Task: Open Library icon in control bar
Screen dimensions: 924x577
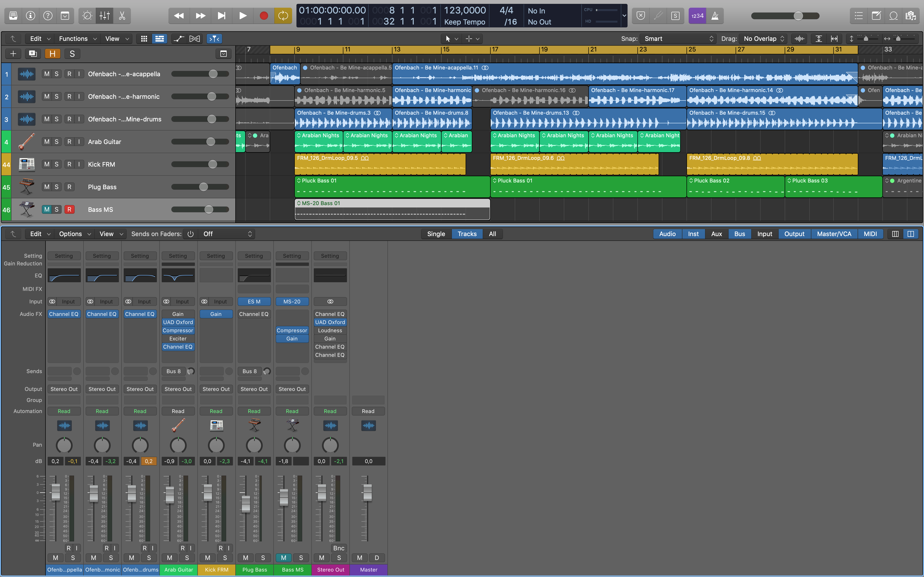Action: 13,16
